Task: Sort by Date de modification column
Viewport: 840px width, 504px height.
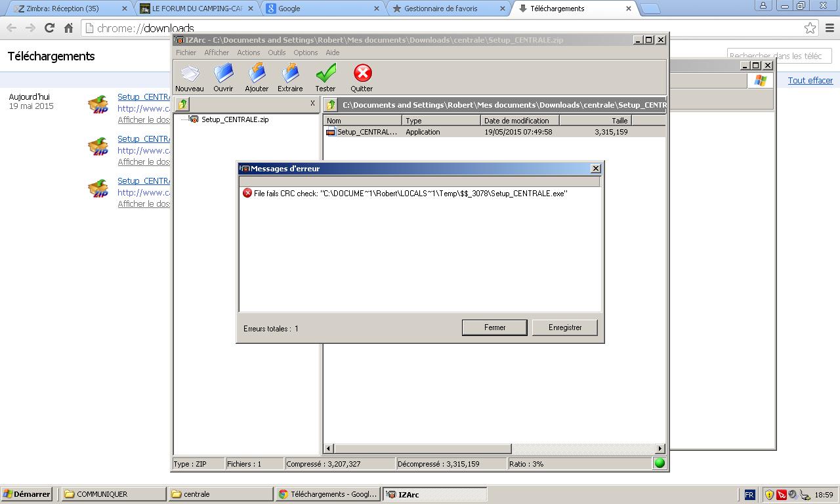Action: pos(520,121)
